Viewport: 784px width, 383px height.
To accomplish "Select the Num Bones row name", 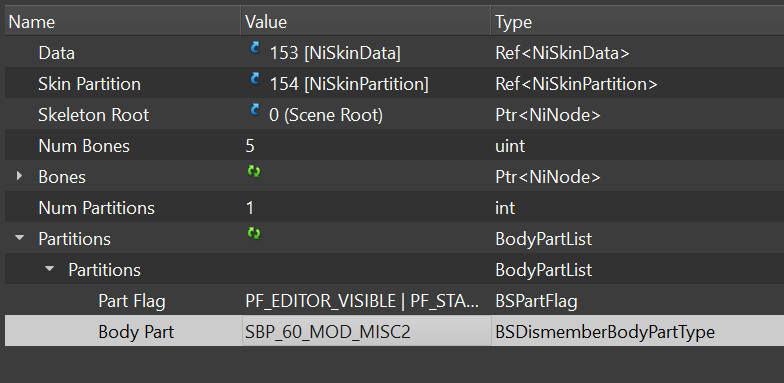I will [x=84, y=146].
